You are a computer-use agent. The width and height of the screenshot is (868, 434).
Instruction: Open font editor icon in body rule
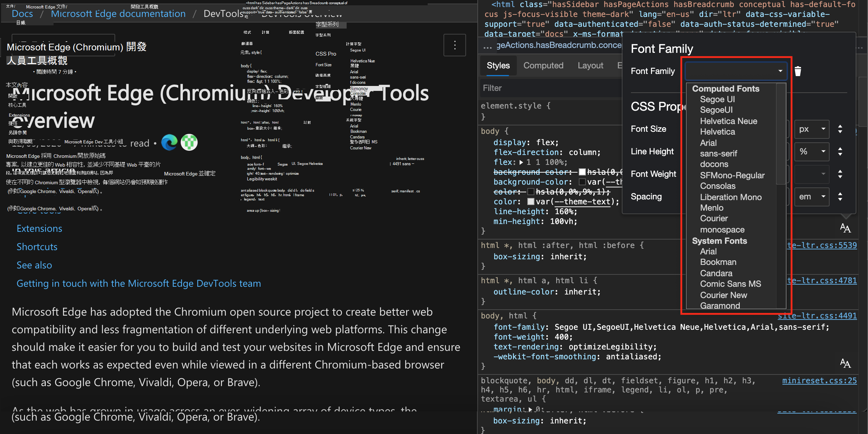(845, 228)
